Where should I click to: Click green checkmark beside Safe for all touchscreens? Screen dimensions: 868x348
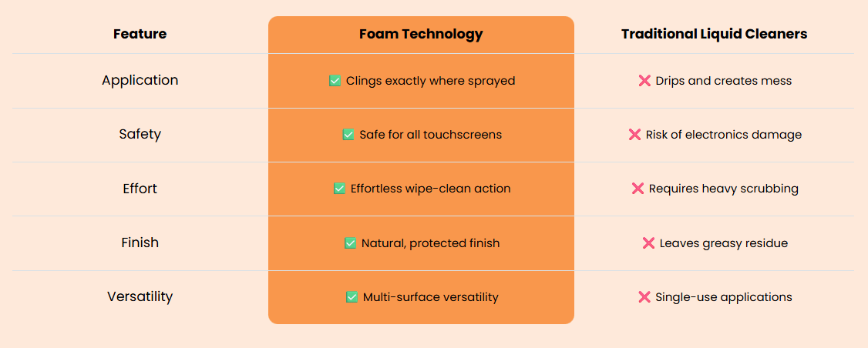[x=348, y=135]
